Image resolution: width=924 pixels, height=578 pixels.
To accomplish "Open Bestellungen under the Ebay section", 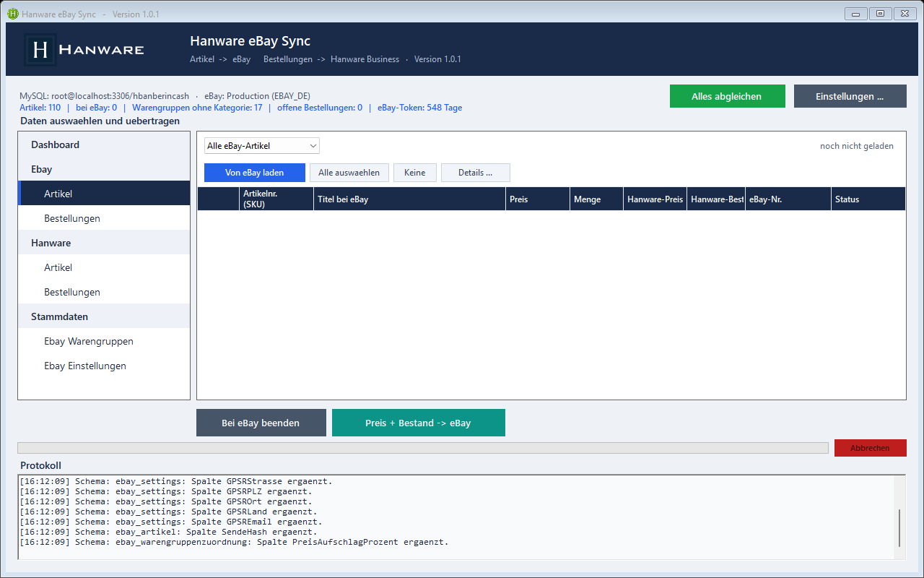I will coord(104,218).
